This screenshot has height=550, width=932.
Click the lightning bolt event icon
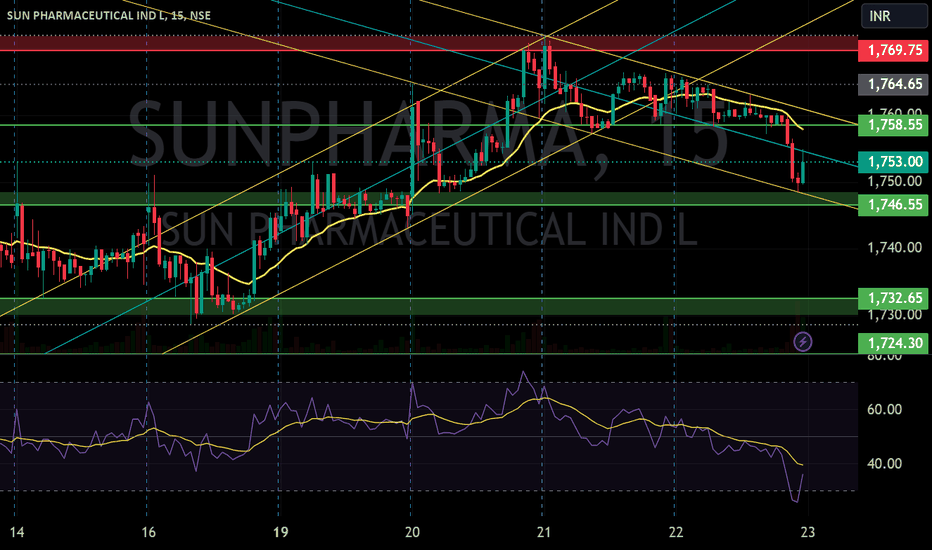tap(803, 342)
